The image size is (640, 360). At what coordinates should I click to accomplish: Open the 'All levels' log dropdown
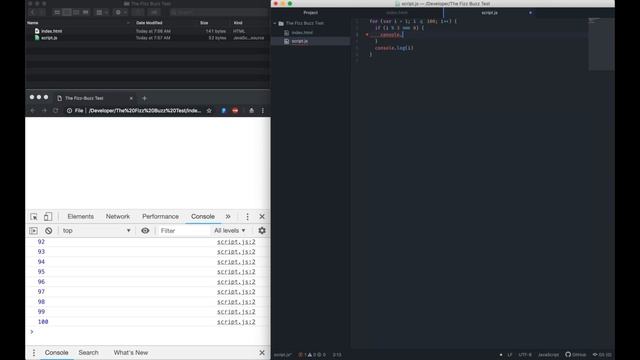pyautogui.click(x=230, y=231)
